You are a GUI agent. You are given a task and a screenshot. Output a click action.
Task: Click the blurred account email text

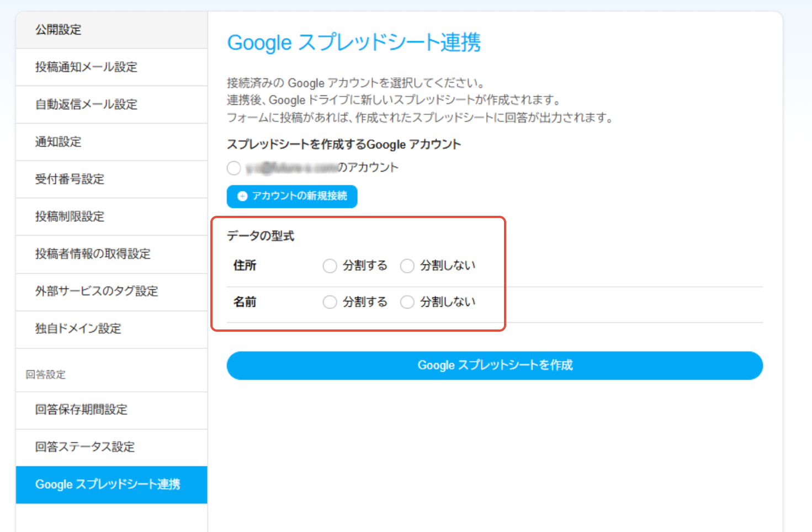pos(291,168)
